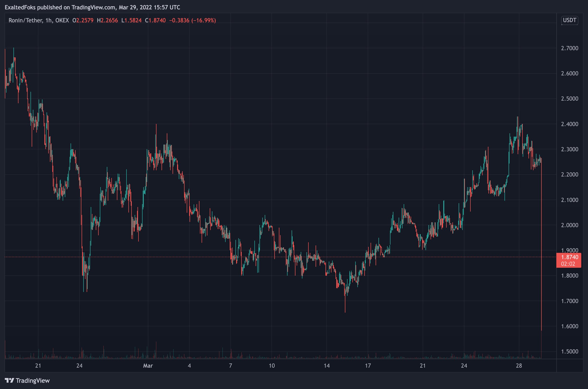Click the 2.4000 price axis label
The image size is (588, 389).
coord(570,124)
